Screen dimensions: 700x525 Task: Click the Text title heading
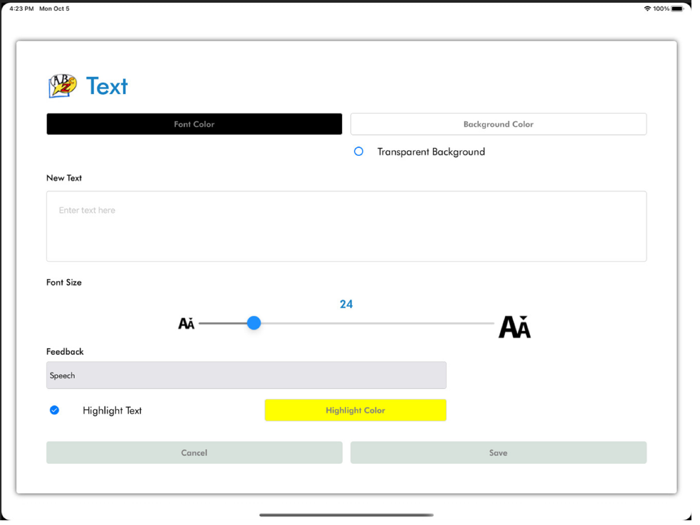point(107,86)
